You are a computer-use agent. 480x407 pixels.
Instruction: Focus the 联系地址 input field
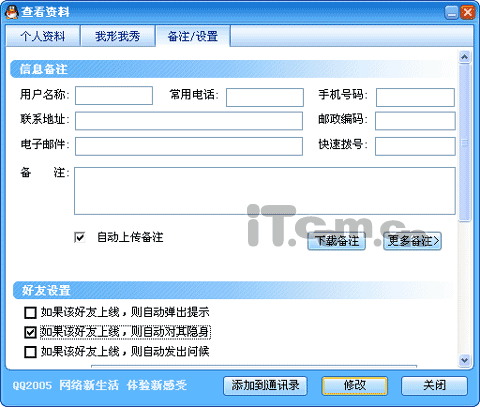[x=189, y=121]
